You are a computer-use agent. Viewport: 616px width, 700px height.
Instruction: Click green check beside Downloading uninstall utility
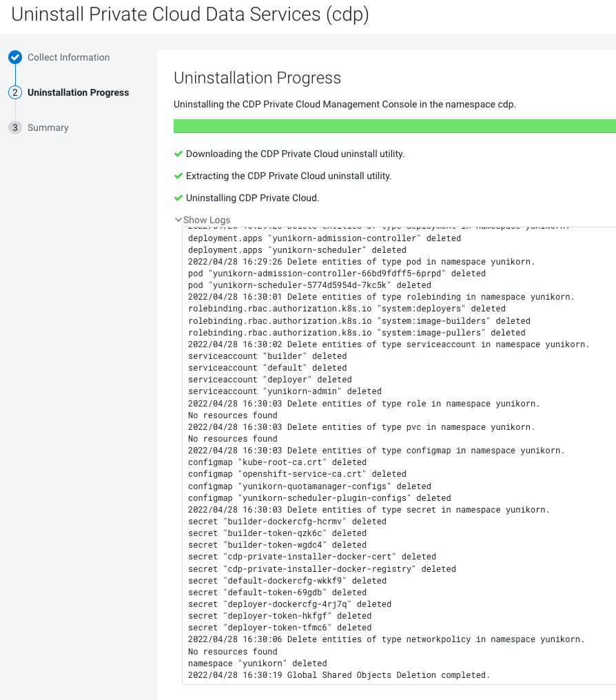click(178, 154)
